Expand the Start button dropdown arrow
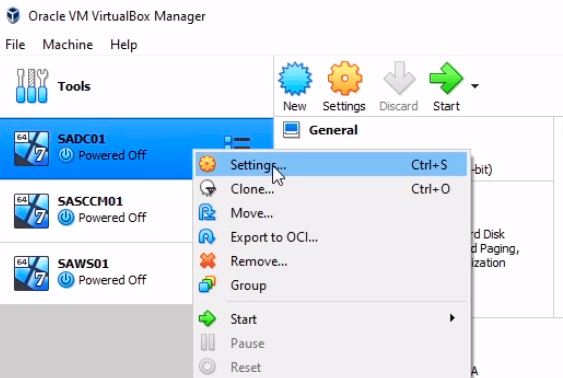This screenshot has width=563, height=378. [475, 86]
